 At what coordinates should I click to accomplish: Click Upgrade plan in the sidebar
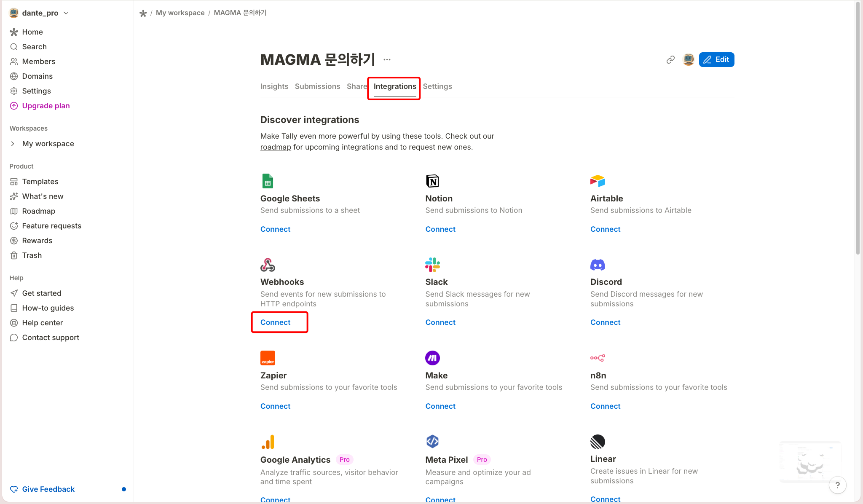pyautogui.click(x=46, y=106)
